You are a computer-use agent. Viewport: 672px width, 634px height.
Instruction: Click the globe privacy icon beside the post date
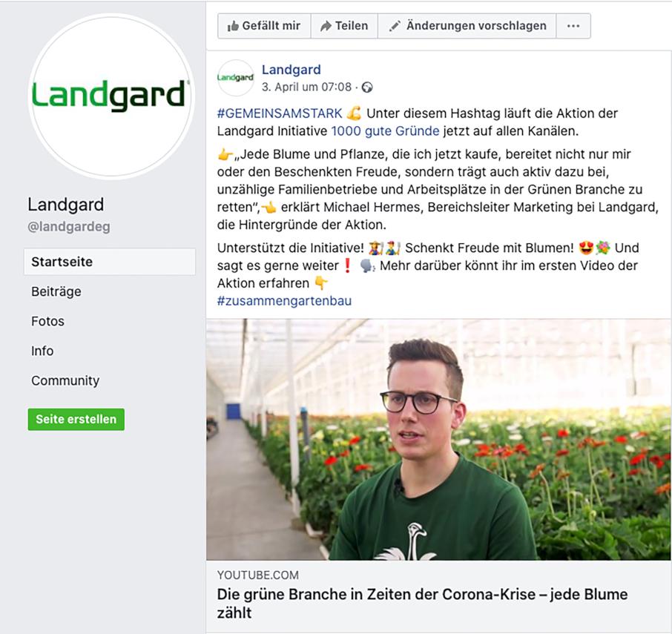coord(367,87)
